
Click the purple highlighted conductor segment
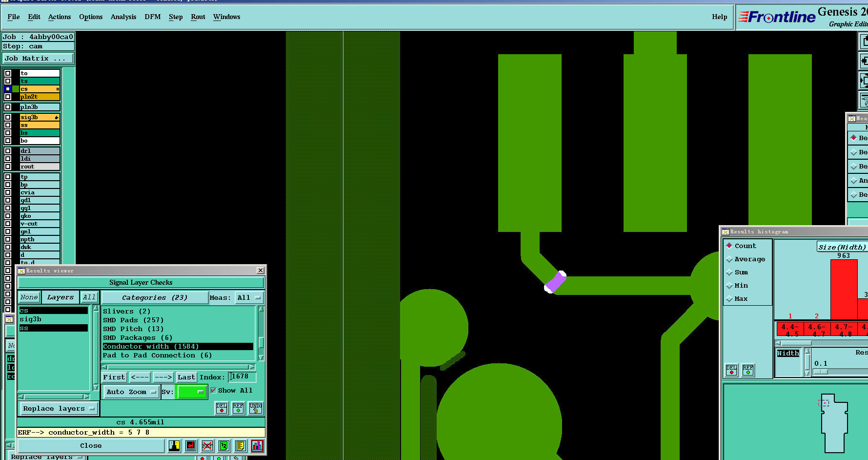click(555, 282)
